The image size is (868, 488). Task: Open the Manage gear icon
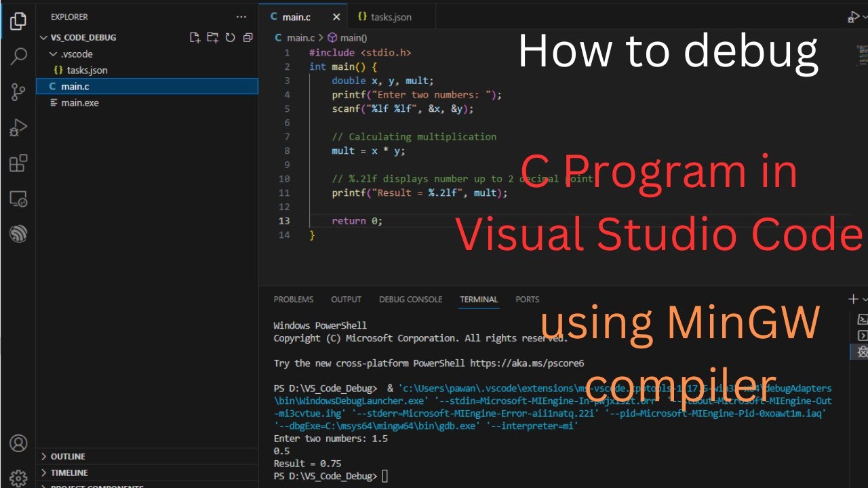click(18, 477)
